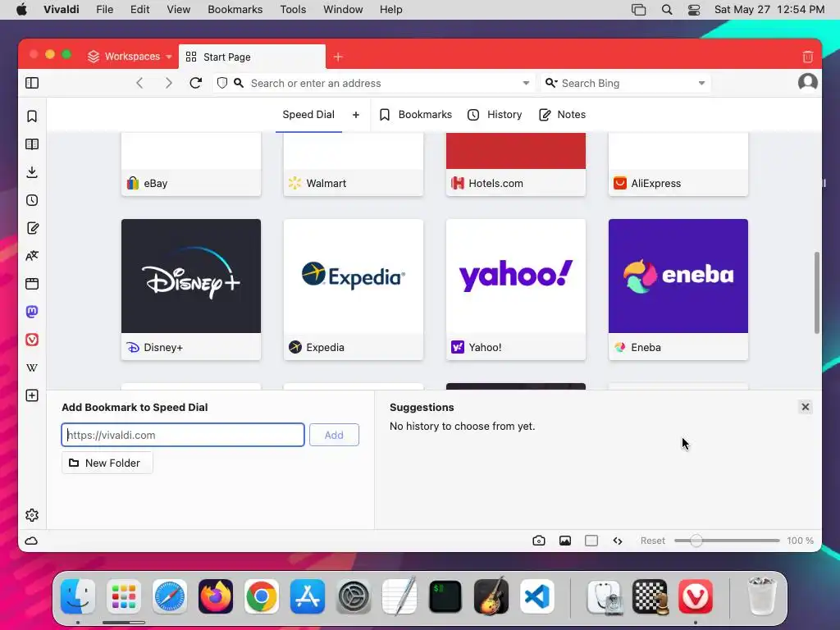Go back to previous page
The image size is (840, 630).
coord(139,83)
